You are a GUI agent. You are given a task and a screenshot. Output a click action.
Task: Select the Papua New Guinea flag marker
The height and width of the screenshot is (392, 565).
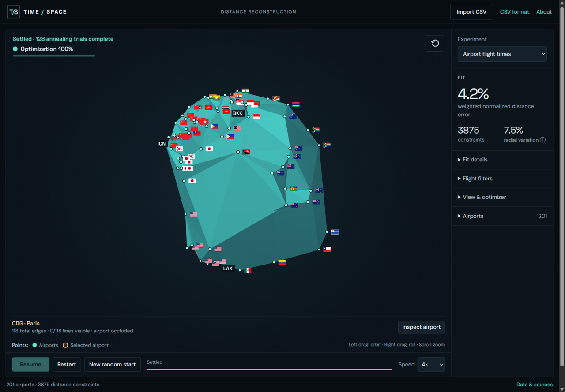pyautogui.click(x=246, y=152)
